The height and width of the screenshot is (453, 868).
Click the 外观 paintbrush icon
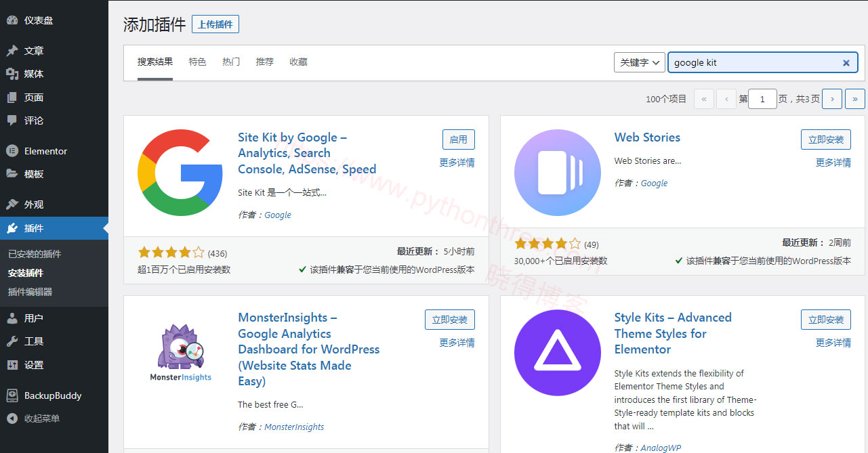pos(12,204)
